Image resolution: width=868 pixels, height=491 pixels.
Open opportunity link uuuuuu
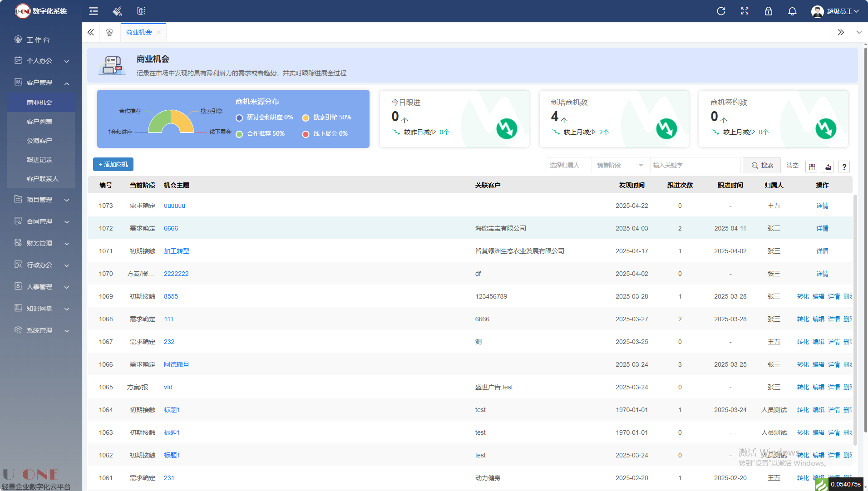[x=174, y=206]
